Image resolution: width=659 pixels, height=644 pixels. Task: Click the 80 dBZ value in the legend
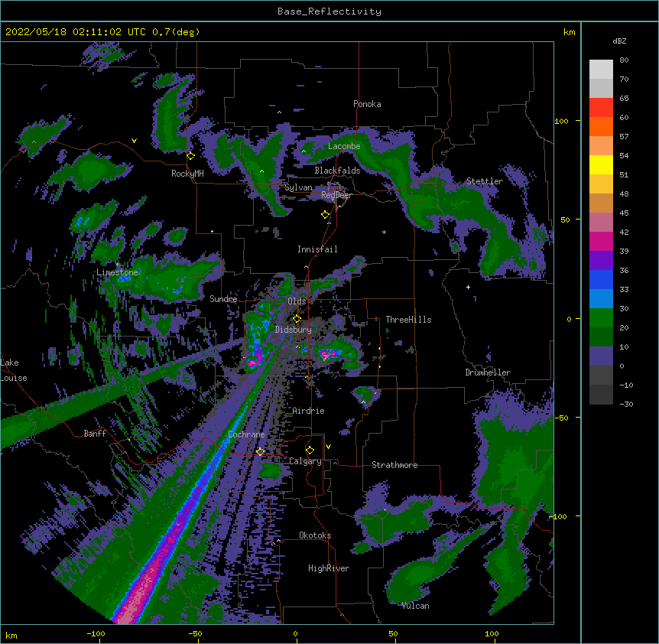[x=624, y=60]
